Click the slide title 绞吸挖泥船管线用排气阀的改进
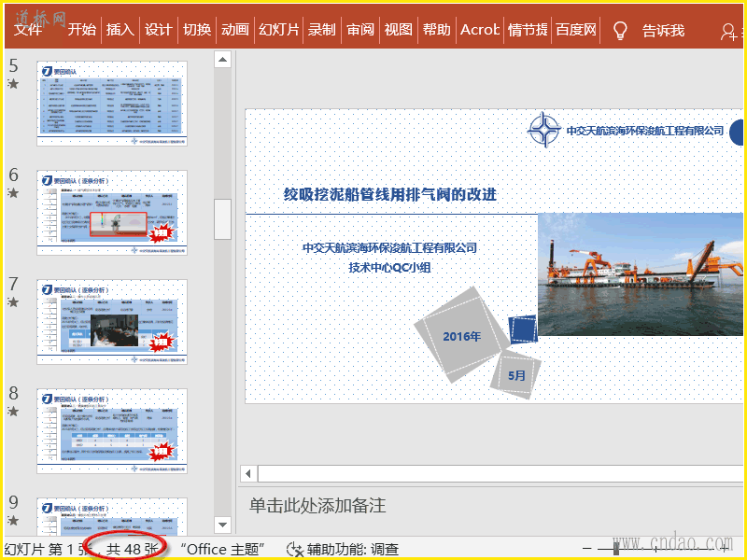The height and width of the screenshot is (560, 747). [390, 194]
